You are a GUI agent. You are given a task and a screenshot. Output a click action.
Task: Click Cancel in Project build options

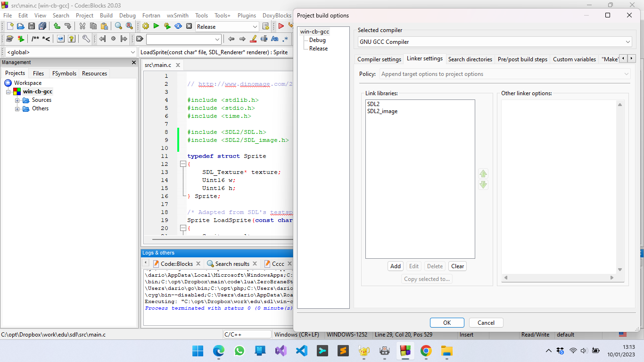click(486, 323)
